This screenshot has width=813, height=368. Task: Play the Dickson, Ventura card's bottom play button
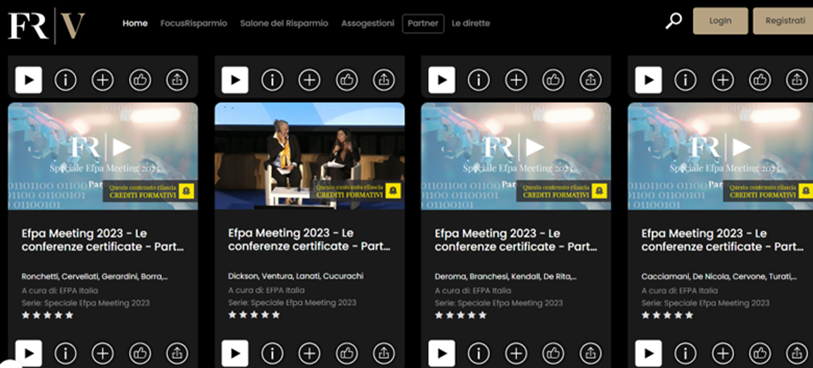(x=235, y=353)
